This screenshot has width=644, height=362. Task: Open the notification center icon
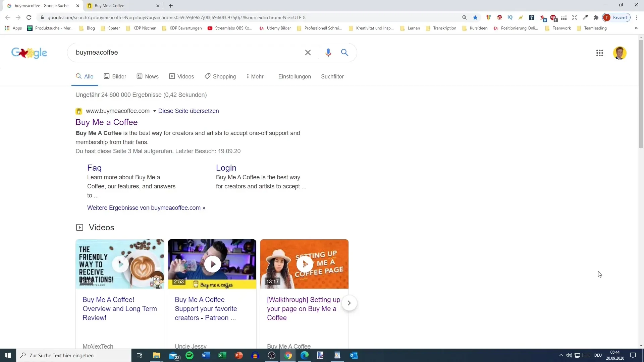[633, 355]
